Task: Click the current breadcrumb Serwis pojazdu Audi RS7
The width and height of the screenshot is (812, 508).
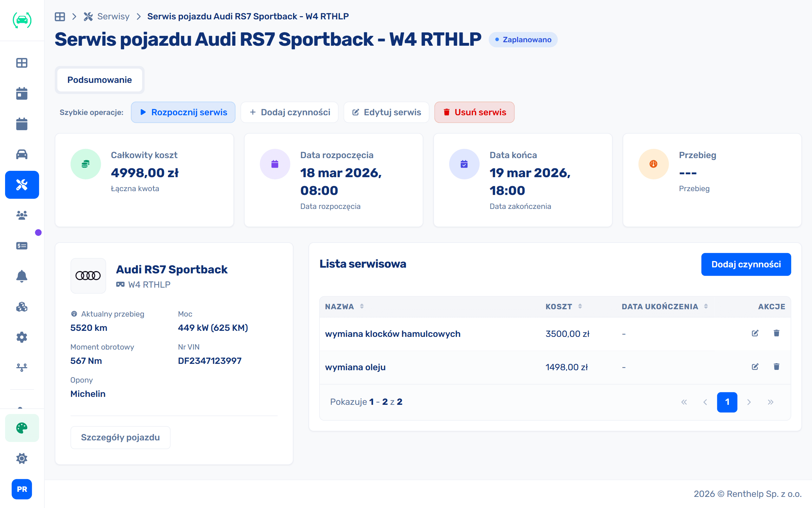Action: click(x=248, y=17)
